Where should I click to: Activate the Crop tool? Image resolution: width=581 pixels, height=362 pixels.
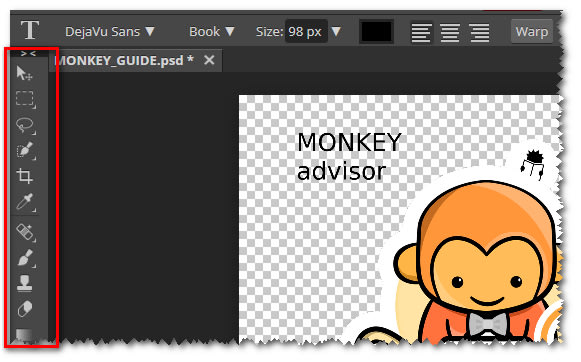(x=24, y=176)
